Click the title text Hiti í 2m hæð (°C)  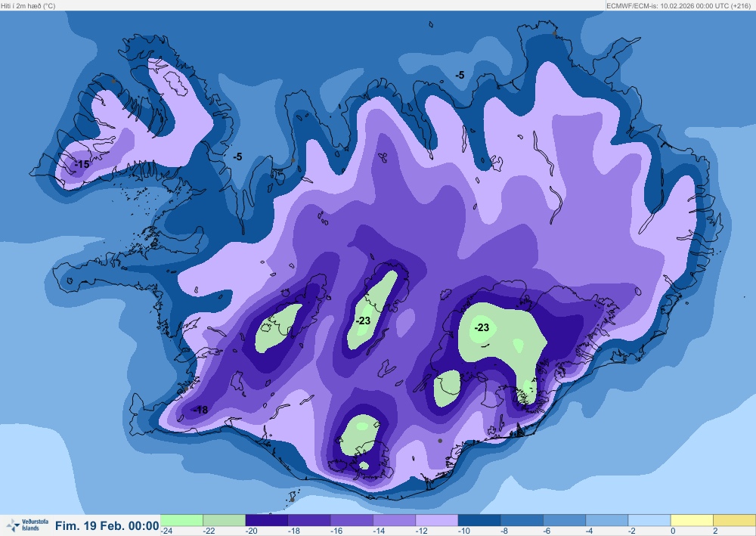click(x=28, y=6)
